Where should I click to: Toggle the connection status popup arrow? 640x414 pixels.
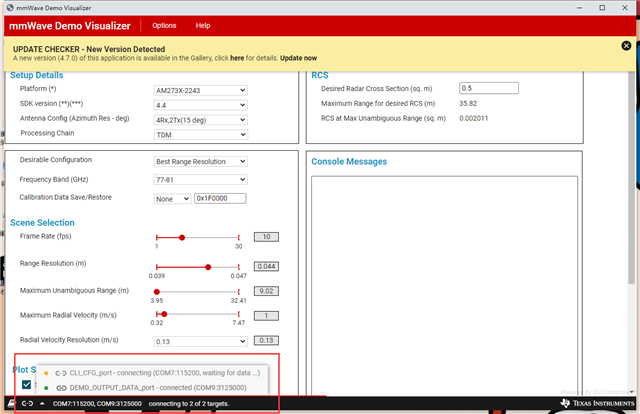pyautogui.click(x=42, y=403)
